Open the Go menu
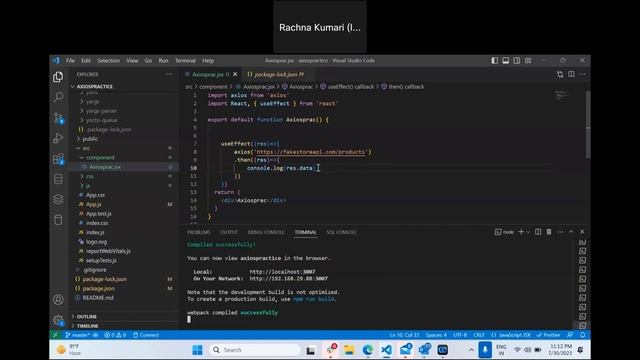The height and width of the screenshot is (360, 640). tap(148, 60)
